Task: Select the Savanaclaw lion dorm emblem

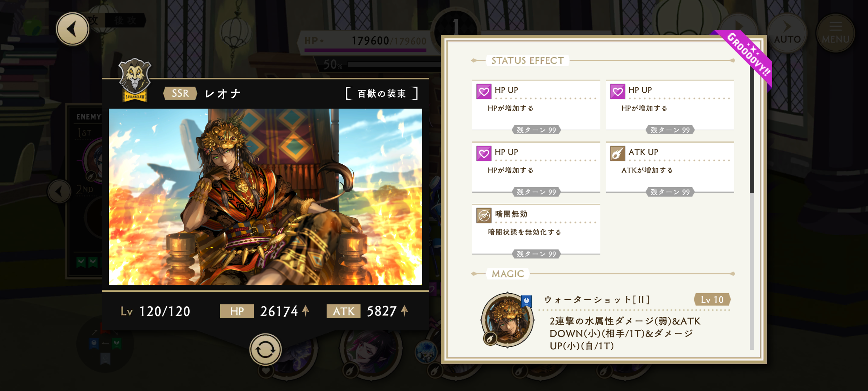Action: (135, 80)
